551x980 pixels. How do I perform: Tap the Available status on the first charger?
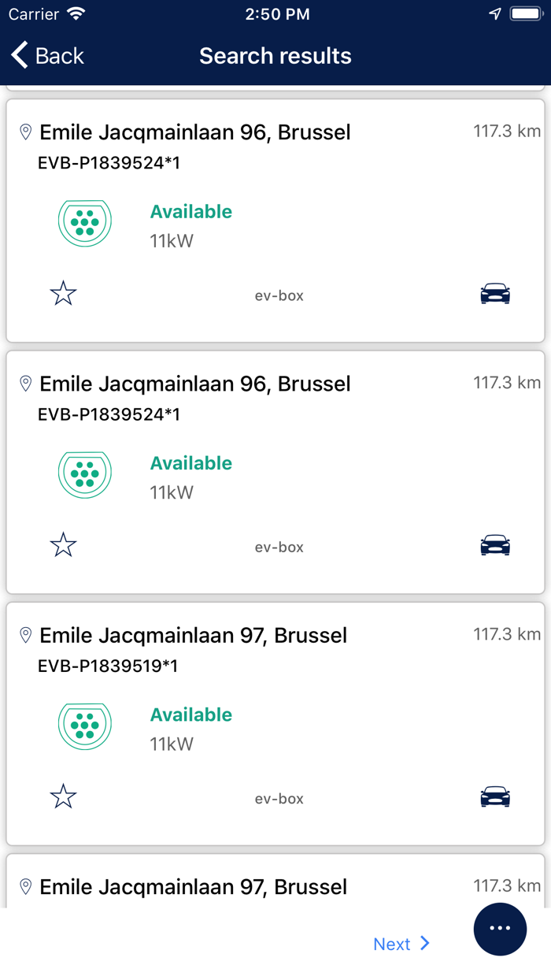coord(190,211)
